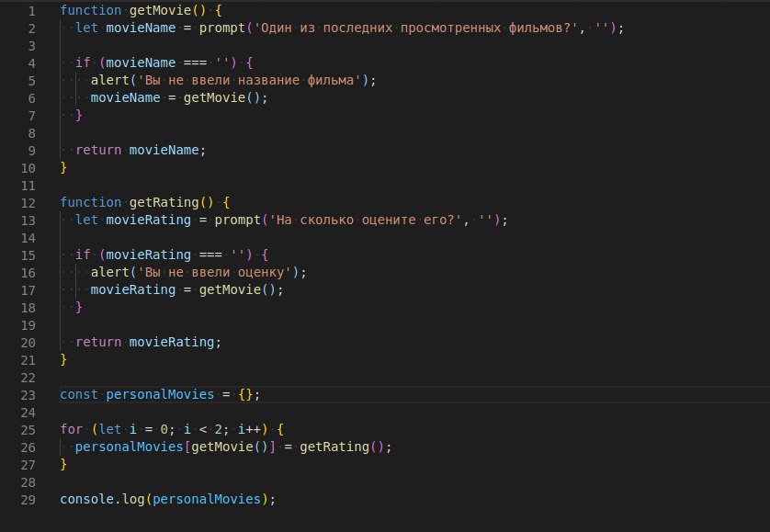Click the closing brace on line 18
770x532 pixels.
tap(79, 307)
